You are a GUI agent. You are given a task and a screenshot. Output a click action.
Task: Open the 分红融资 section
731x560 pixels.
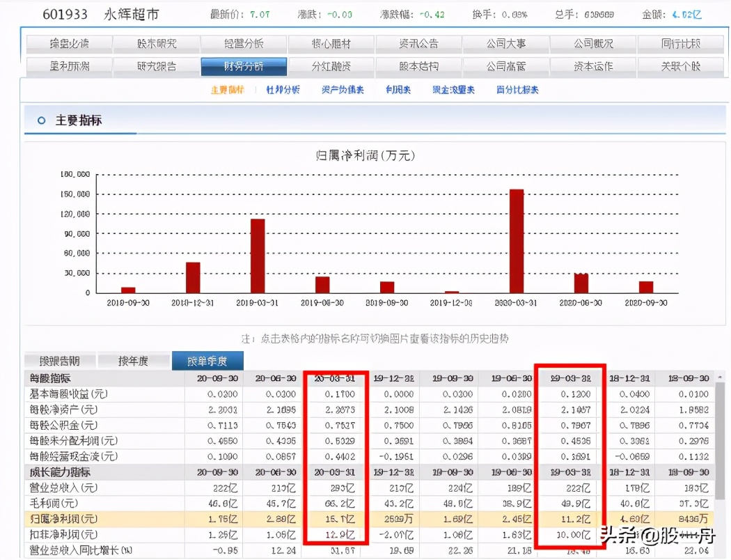330,68
